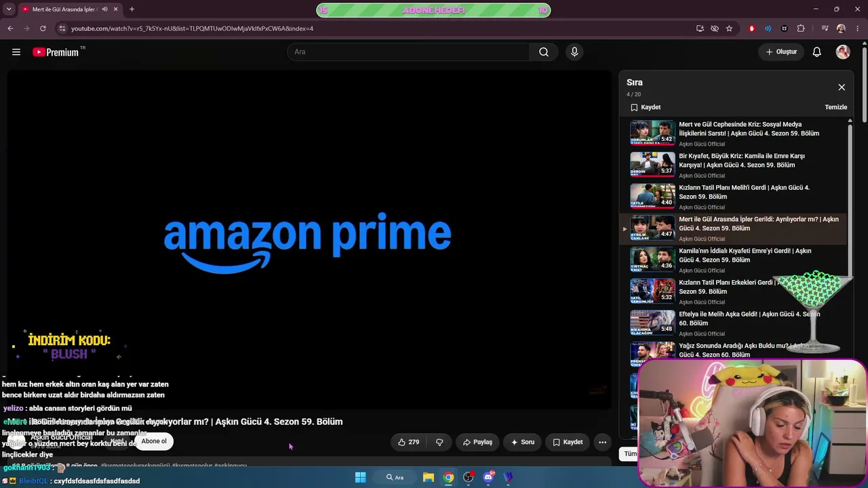Bookmark this page with the star icon
Viewport: 868px width, 488px height.
(729, 28)
